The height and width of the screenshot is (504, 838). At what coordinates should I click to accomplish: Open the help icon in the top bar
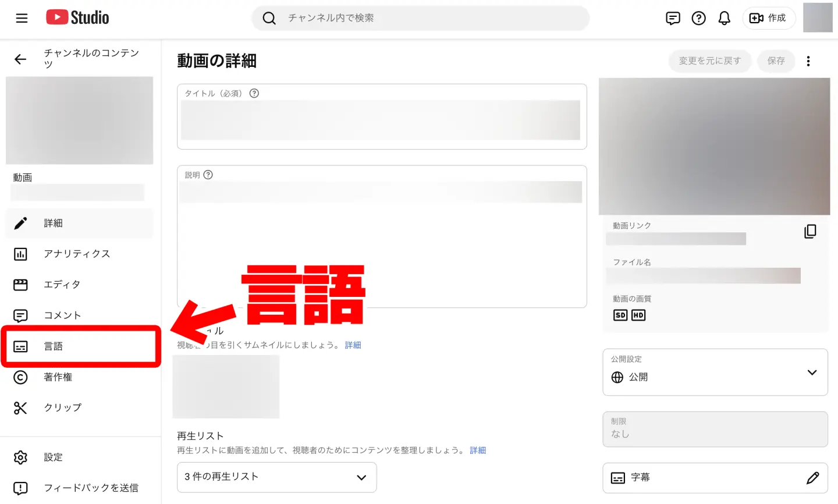(698, 18)
